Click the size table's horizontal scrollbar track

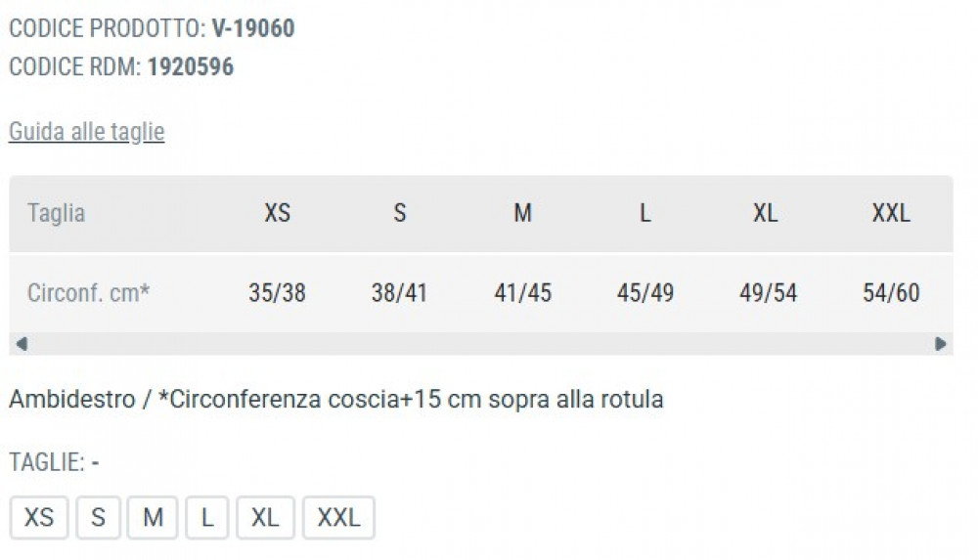[479, 343]
